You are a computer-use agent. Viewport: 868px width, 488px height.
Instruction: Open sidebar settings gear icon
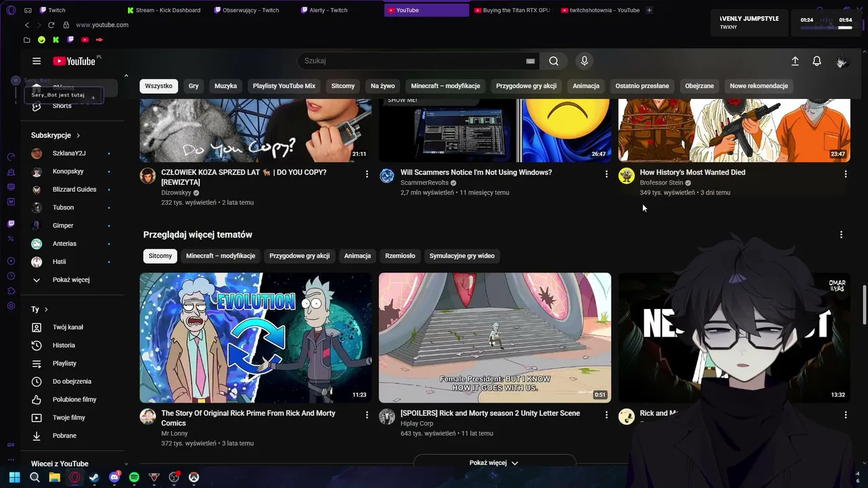tap(11, 306)
